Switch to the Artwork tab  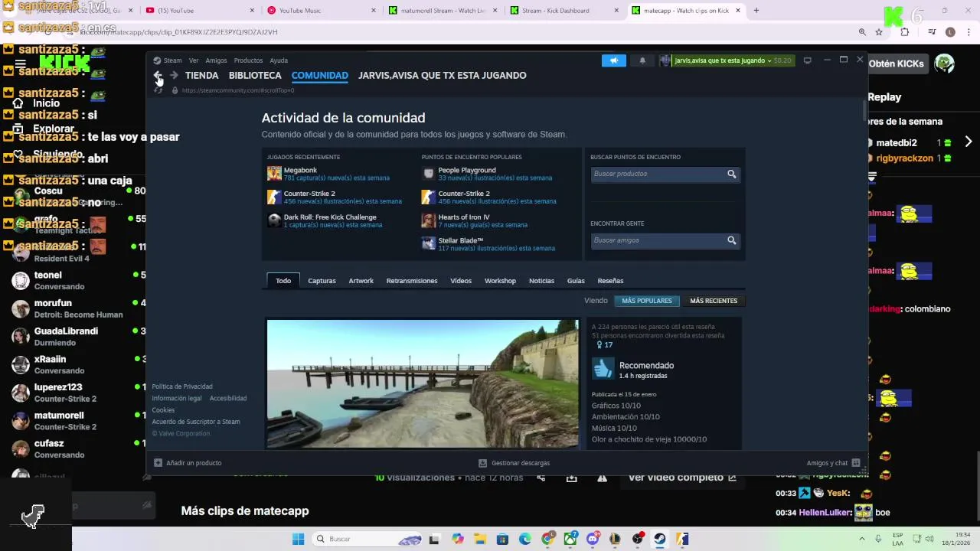pos(361,281)
